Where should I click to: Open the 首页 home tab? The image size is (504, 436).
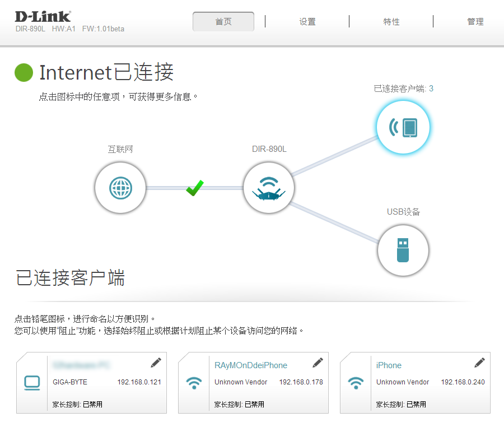click(223, 21)
